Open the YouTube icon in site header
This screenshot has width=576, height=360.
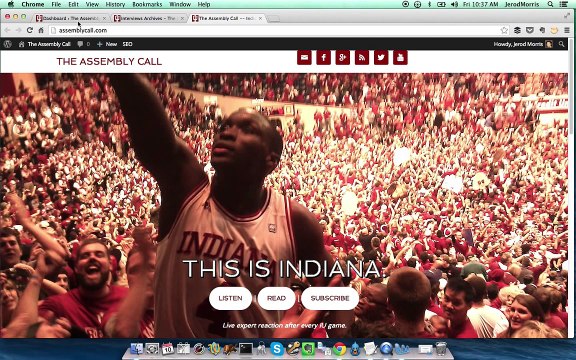(x=400, y=58)
